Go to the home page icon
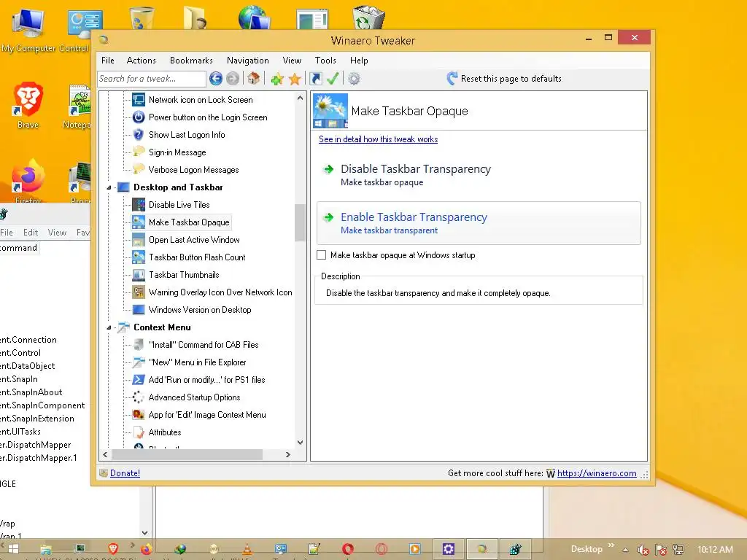Image resolution: width=747 pixels, height=560 pixels. (x=253, y=79)
